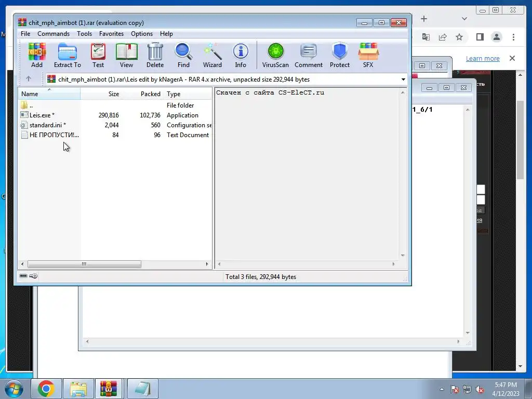Open the Help menu
The width and height of the screenshot is (532, 399).
pyautogui.click(x=167, y=34)
